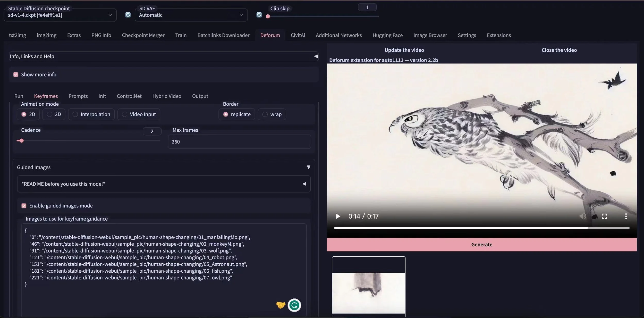Adjust the Cadence slider handle
The width and height of the screenshot is (644, 318).
point(22,141)
